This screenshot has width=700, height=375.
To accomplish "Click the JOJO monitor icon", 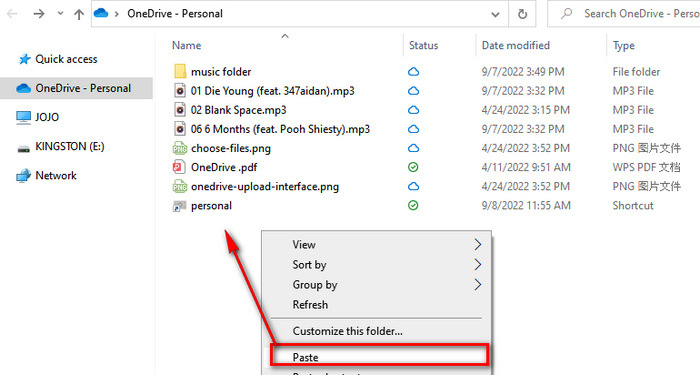I will (24, 118).
